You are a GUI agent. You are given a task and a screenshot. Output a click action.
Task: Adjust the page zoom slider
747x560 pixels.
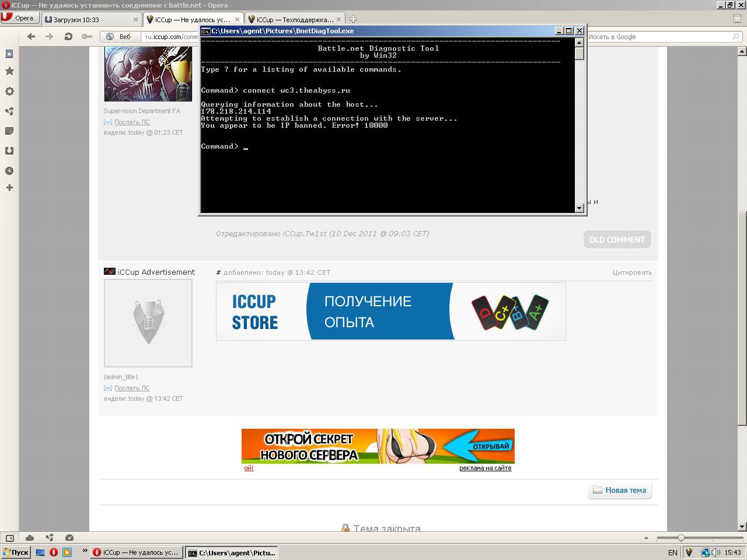tap(680, 538)
